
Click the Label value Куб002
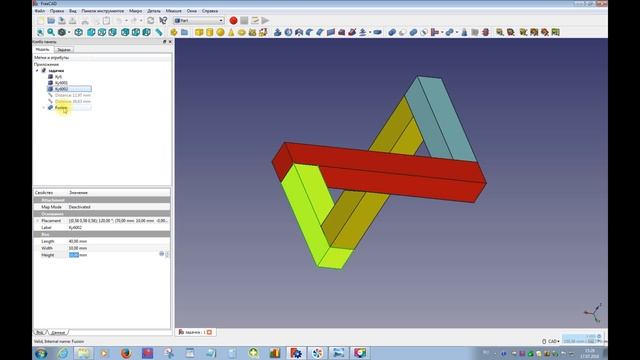pos(75,227)
